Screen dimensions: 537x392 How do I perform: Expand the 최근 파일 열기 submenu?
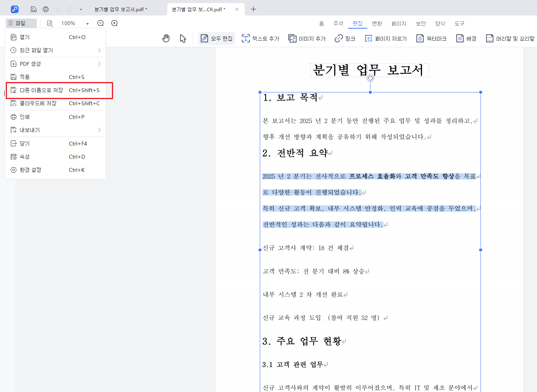[x=55, y=50]
